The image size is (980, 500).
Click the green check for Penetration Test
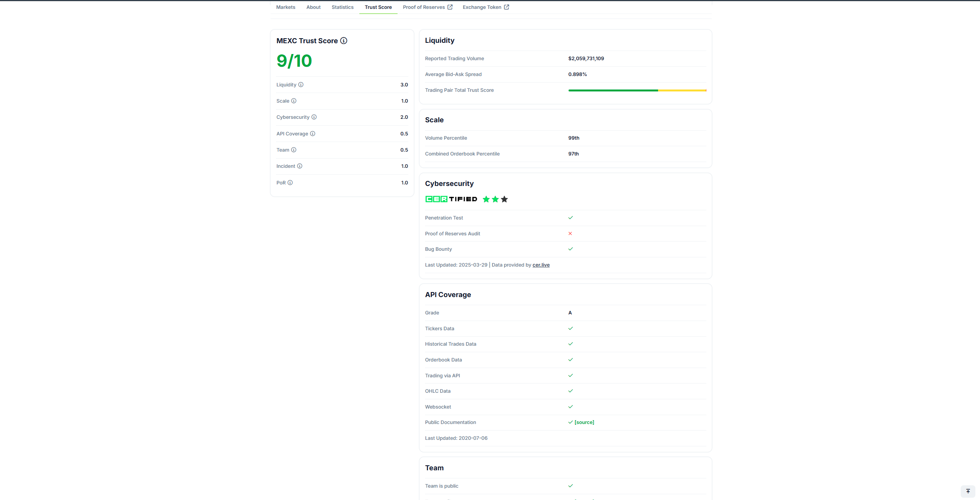pyautogui.click(x=570, y=218)
